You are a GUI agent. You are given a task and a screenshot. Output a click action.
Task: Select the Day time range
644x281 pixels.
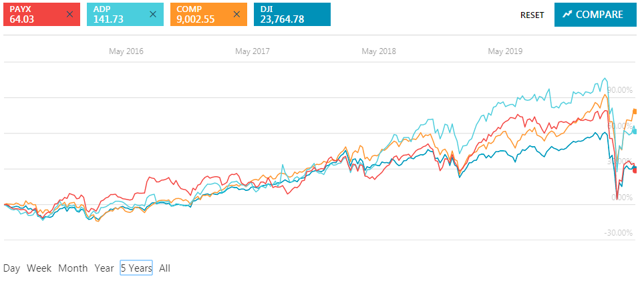tap(11, 268)
